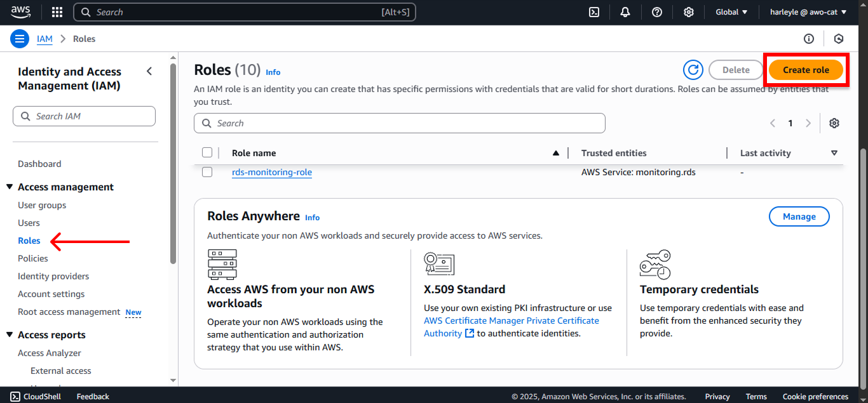Open console settings gear in top bar
This screenshot has height=403, width=868.
click(688, 12)
